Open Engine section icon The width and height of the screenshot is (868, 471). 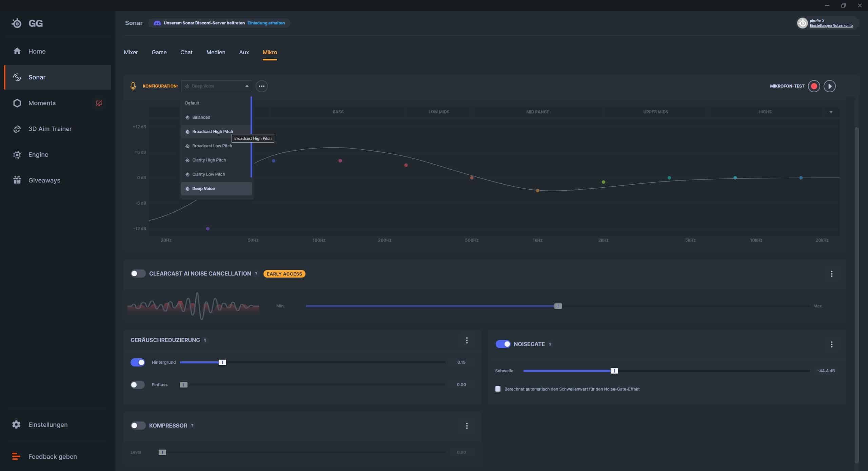[x=17, y=155]
